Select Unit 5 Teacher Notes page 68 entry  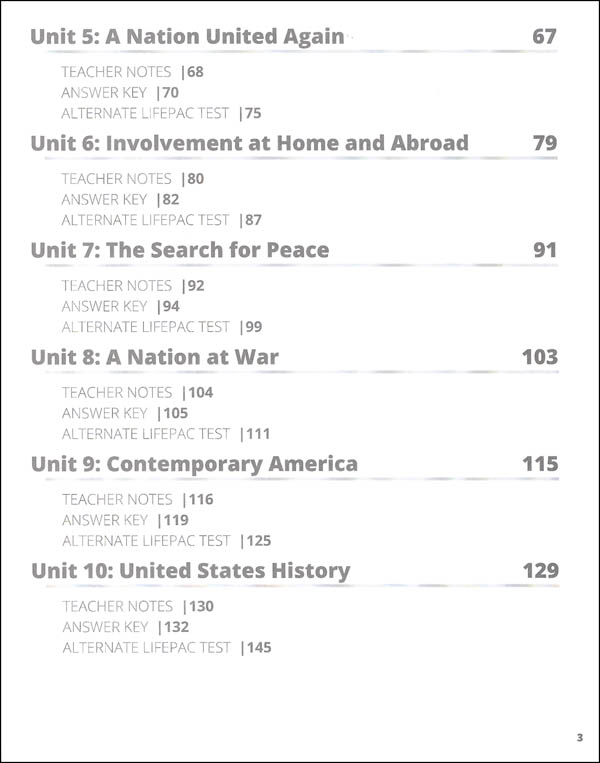click(x=132, y=72)
